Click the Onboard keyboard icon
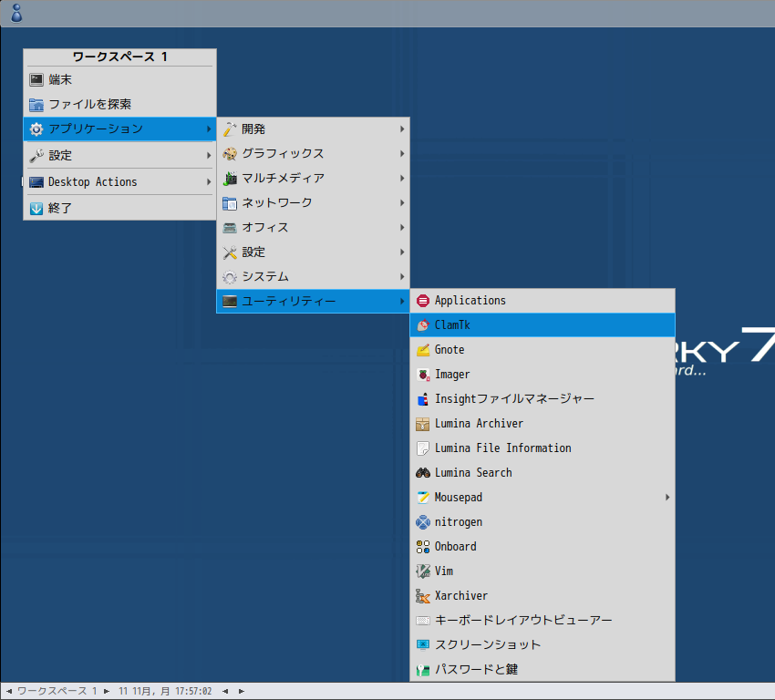775x700 pixels. click(x=422, y=547)
